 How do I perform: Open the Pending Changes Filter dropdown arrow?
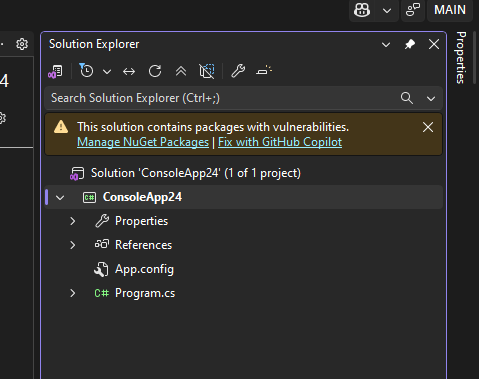(107, 71)
